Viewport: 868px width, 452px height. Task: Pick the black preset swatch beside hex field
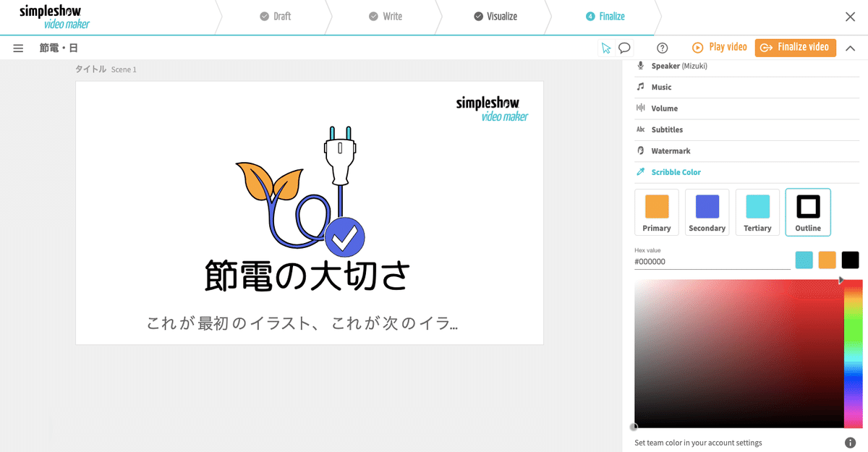[850, 260]
